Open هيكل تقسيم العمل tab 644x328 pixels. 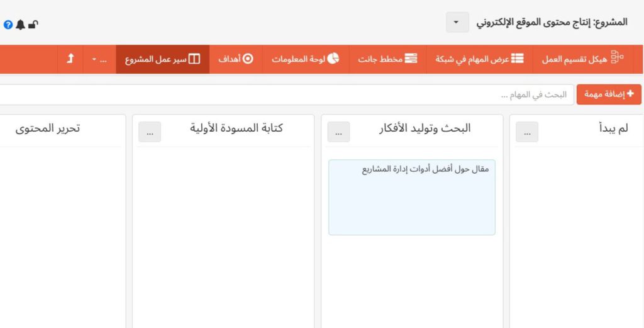click(582, 59)
